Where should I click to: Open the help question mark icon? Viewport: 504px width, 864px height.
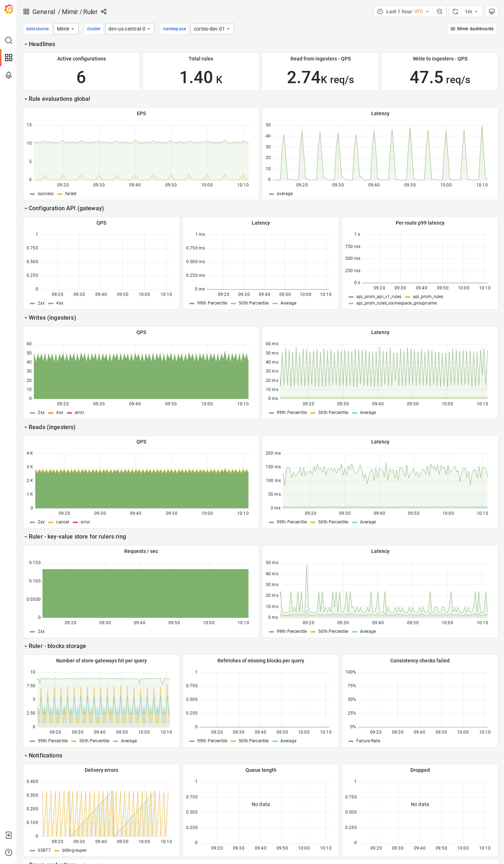click(x=9, y=852)
